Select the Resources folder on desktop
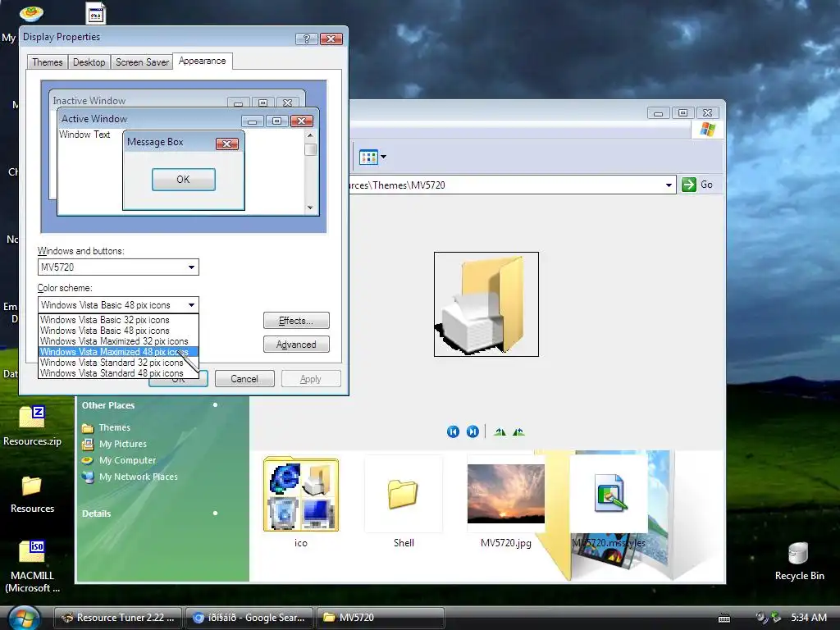840x630 pixels. coord(32,494)
